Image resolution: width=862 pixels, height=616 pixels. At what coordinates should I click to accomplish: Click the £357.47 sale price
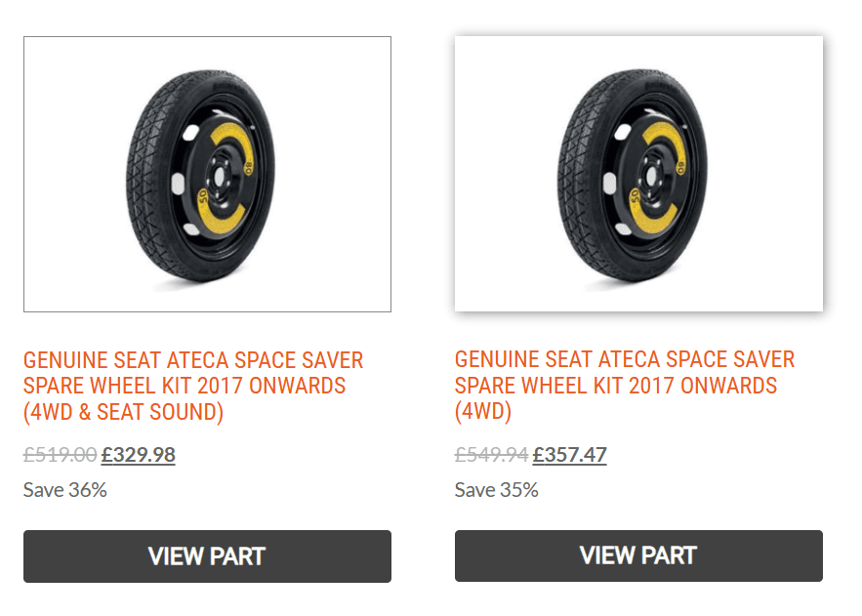tap(569, 455)
